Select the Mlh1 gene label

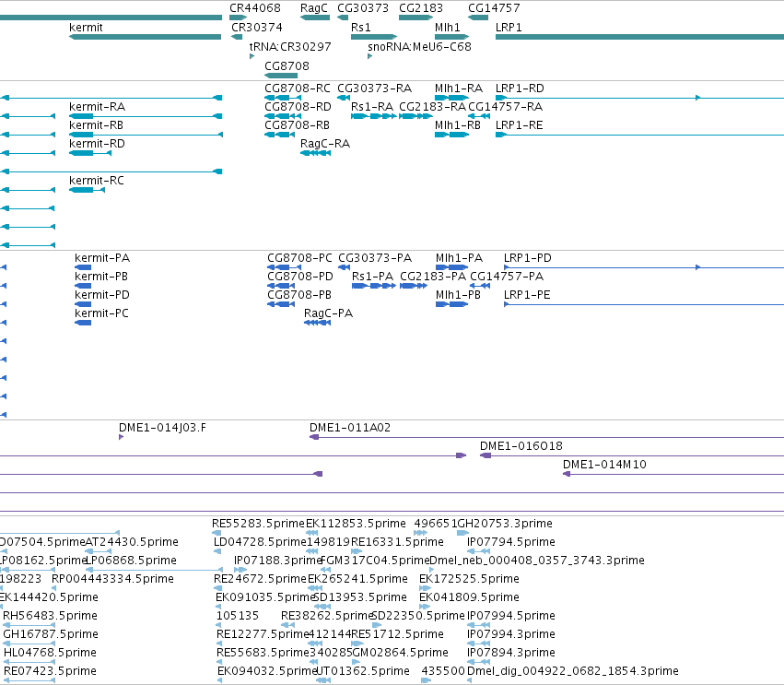pos(448,27)
